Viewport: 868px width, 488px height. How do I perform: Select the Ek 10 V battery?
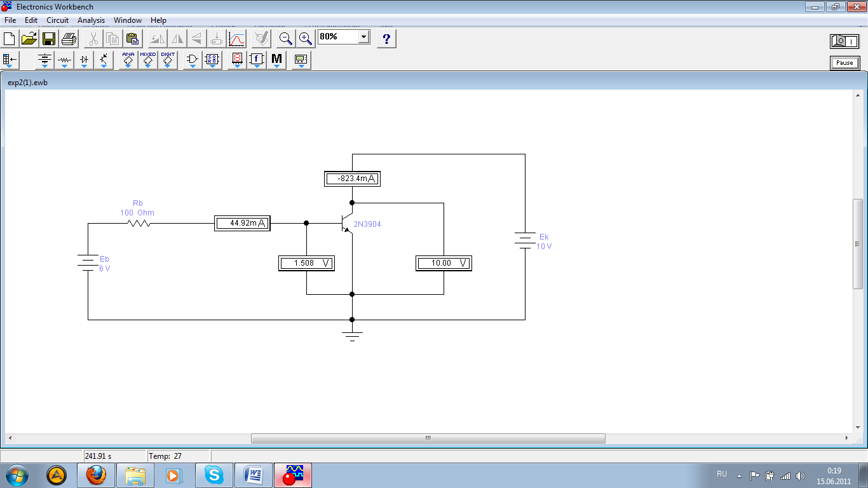point(525,241)
